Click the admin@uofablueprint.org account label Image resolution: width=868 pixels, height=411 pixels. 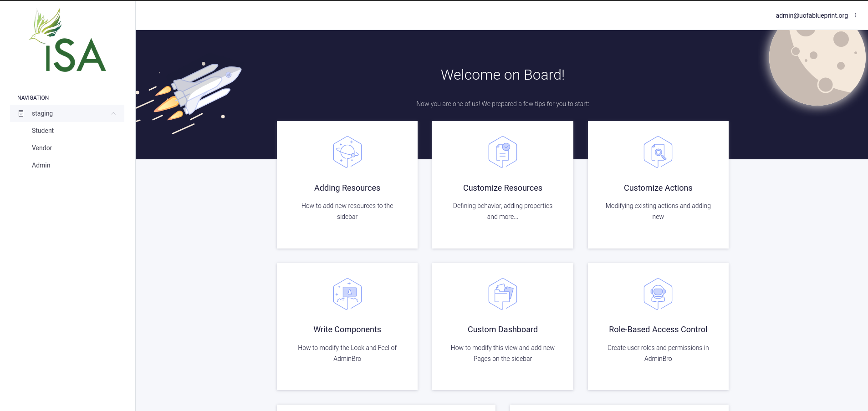812,15
